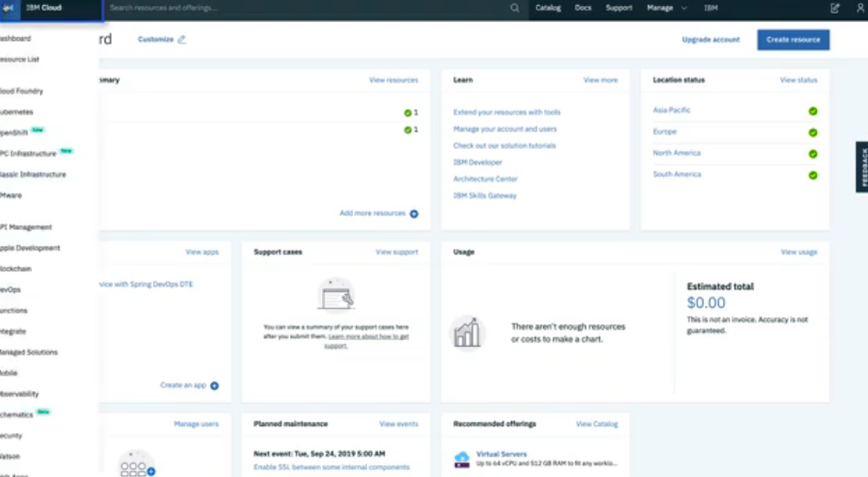Click the View apps link
Screen dimensions: 868x477
[202, 252]
